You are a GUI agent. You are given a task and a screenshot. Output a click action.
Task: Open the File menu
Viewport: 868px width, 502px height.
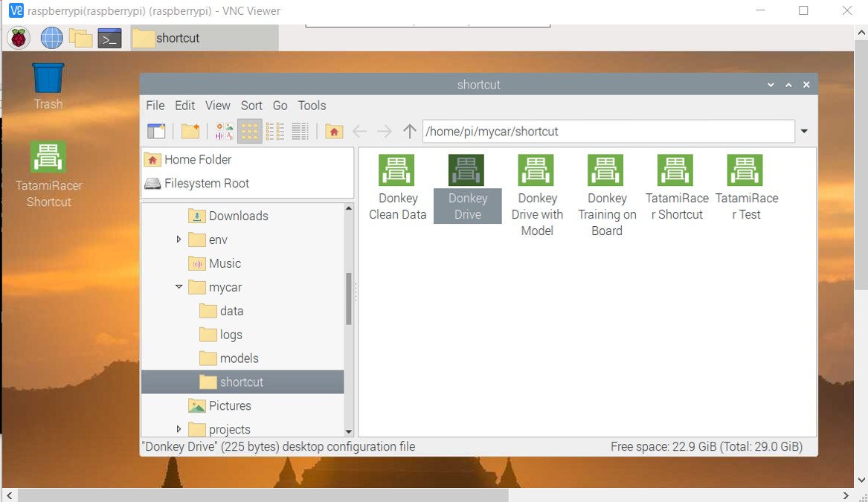tap(155, 105)
